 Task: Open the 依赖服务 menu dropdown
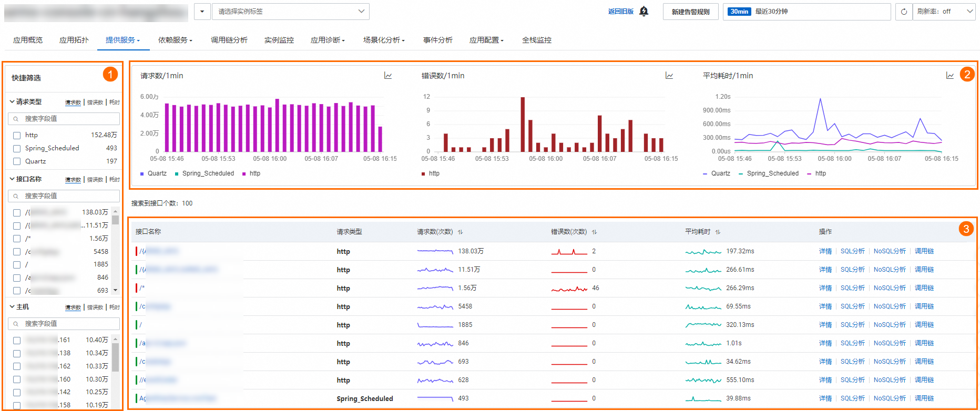(x=175, y=40)
